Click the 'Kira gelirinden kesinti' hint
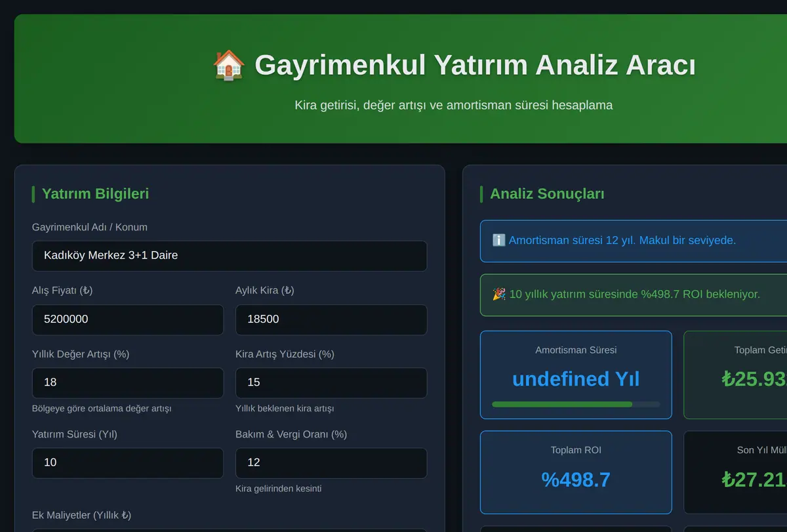This screenshot has width=787, height=532. [278, 489]
